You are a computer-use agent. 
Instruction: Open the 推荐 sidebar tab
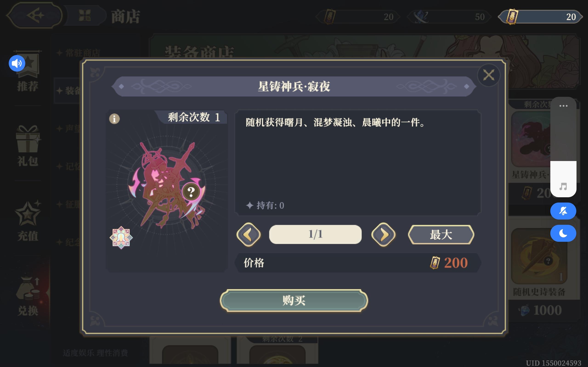coord(28,71)
